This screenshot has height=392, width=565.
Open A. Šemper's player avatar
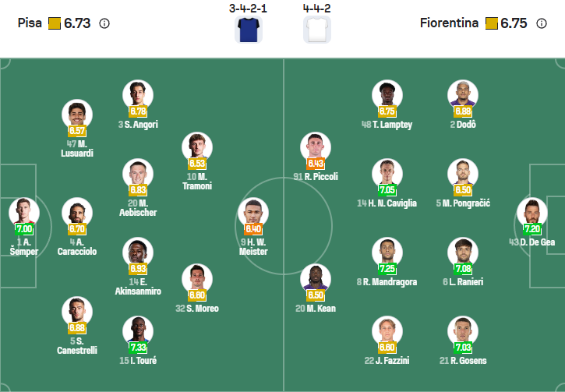[x=23, y=212]
